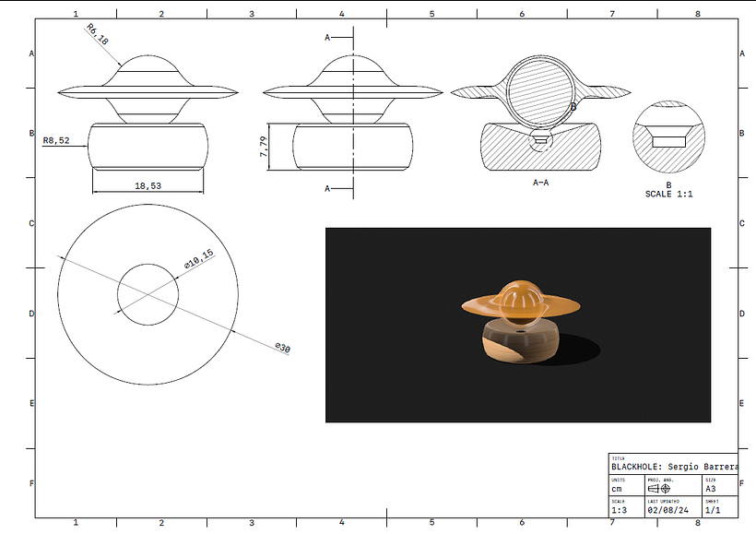
Task: Select the rendered blackhole lamp image
Action: coord(518,326)
